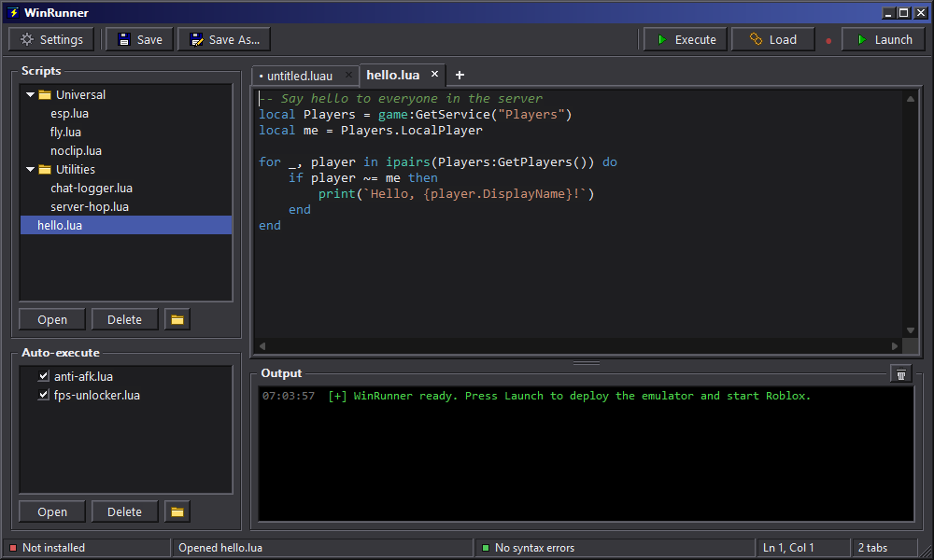Switch to the untitled.luau tab

[x=300, y=77]
